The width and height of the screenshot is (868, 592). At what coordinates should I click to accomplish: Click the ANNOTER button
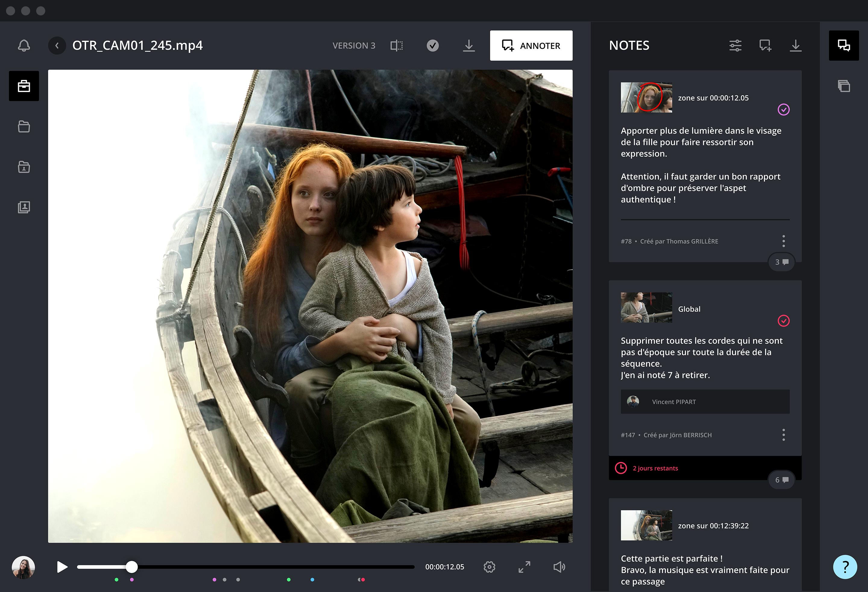(531, 46)
